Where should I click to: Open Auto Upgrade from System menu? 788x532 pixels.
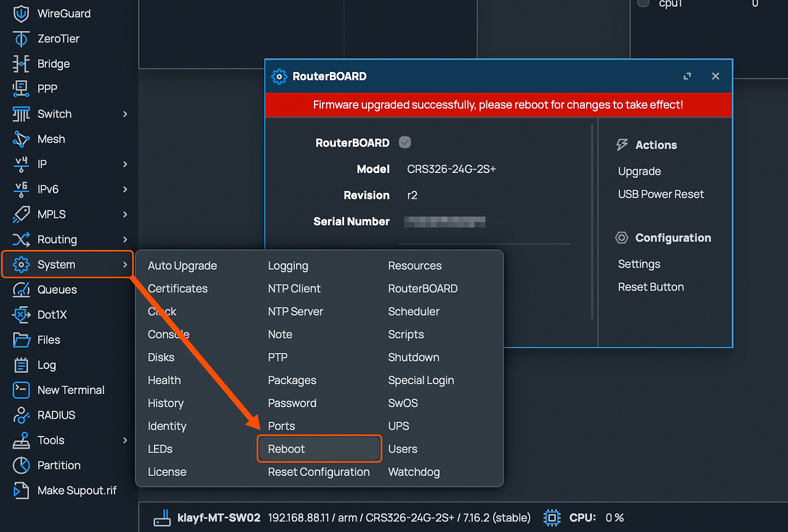(x=182, y=266)
